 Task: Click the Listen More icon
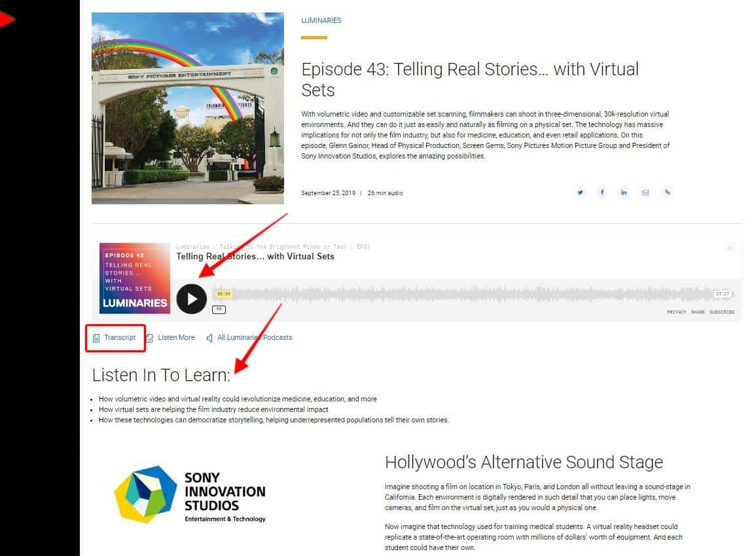[150, 338]
